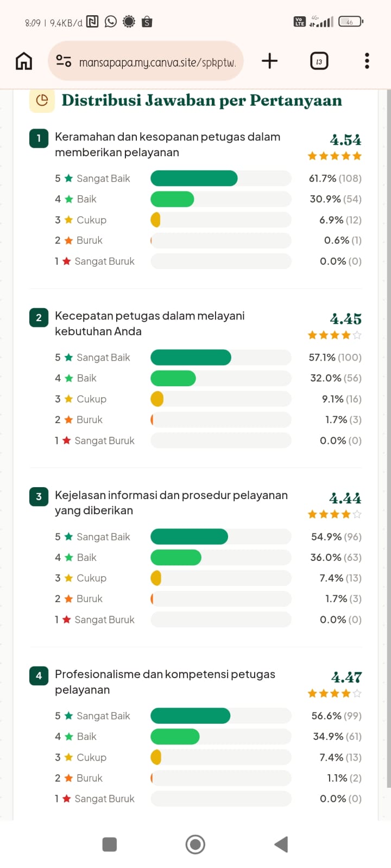Tap the Android recent apps square button

pyautogui.click(x=110, y=844)
